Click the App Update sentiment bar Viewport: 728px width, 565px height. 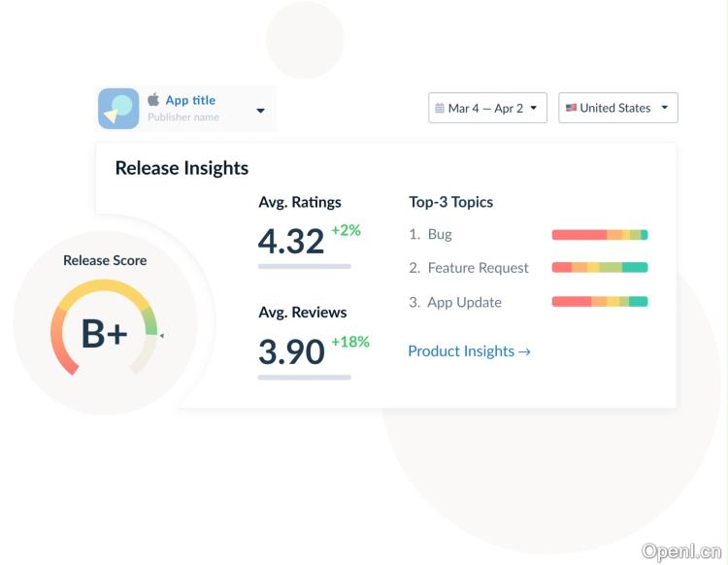pos(599,302)
